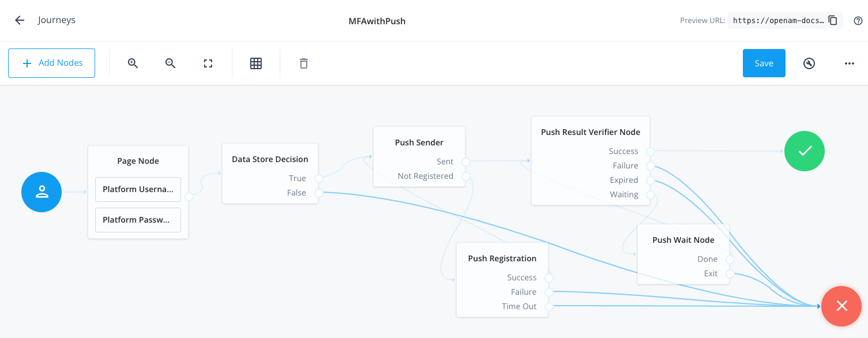868x338 pixels.
Task: Copy the preview URL
Action: pyautogui.click(x=832, y=20)
